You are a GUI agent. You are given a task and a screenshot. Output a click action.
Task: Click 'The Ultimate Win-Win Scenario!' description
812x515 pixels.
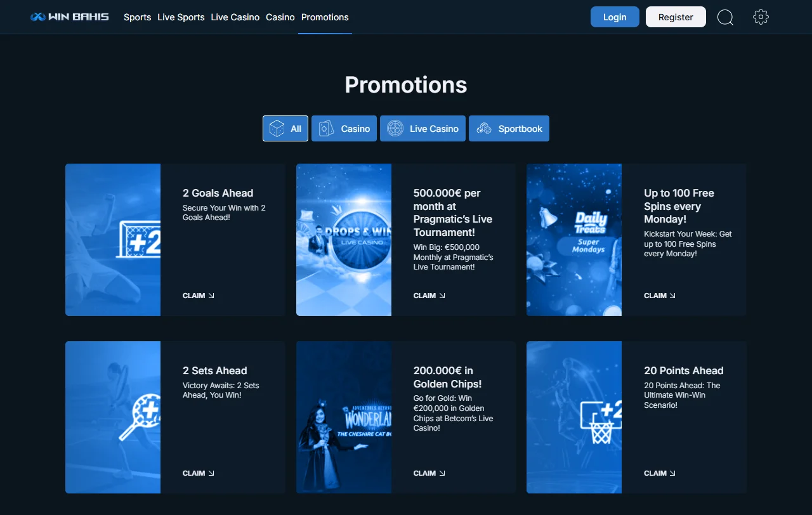(x=682, y=395)
